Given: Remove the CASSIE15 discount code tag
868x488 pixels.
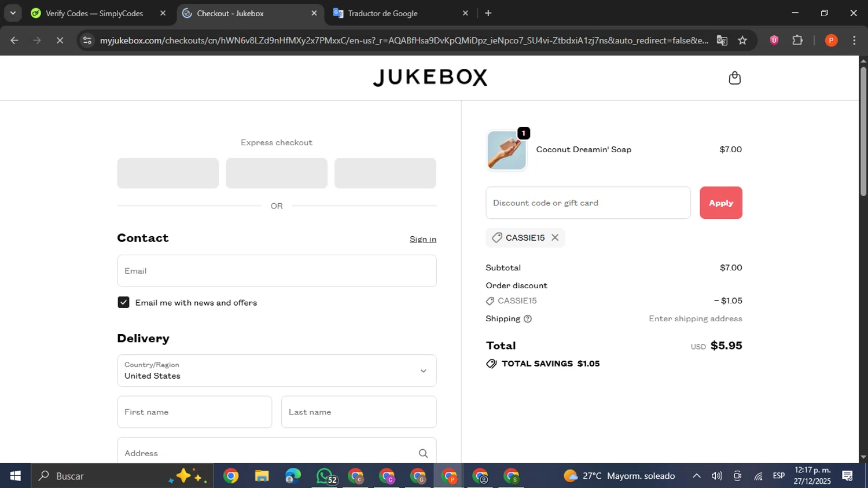Looking at the screenshot, I should point(555,237).
